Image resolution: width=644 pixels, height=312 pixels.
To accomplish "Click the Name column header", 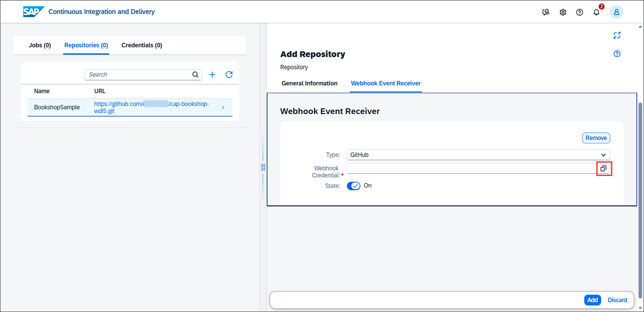I will 42,91.
